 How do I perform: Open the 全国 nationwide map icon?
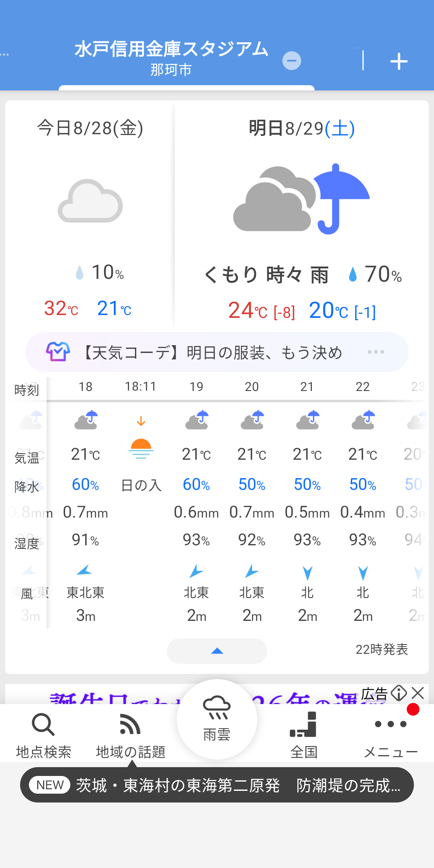(304, 725)
